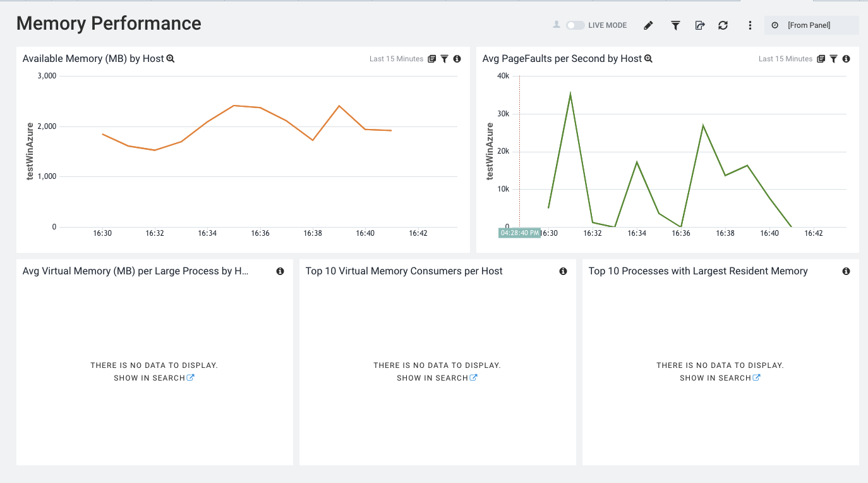
Task: Click the Memory Performance dashboard title
Action: [x=109, y=23]
